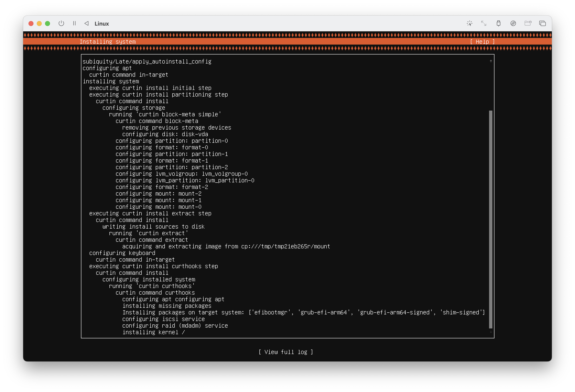The width and height of the screenshot is (575, 392).
Task: Click 'configuring raid (mdadm) service' line
Action: (175, 326)
